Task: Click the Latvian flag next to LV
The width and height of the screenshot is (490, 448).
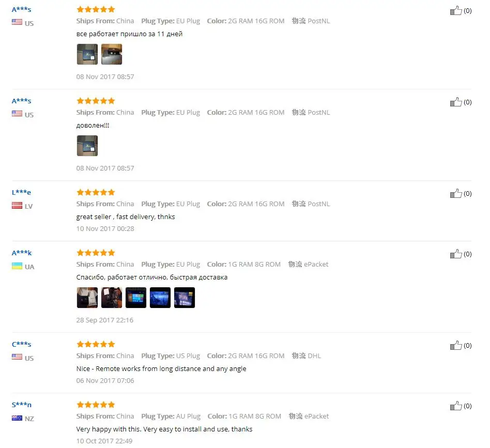Action: [x=17, y=206]
